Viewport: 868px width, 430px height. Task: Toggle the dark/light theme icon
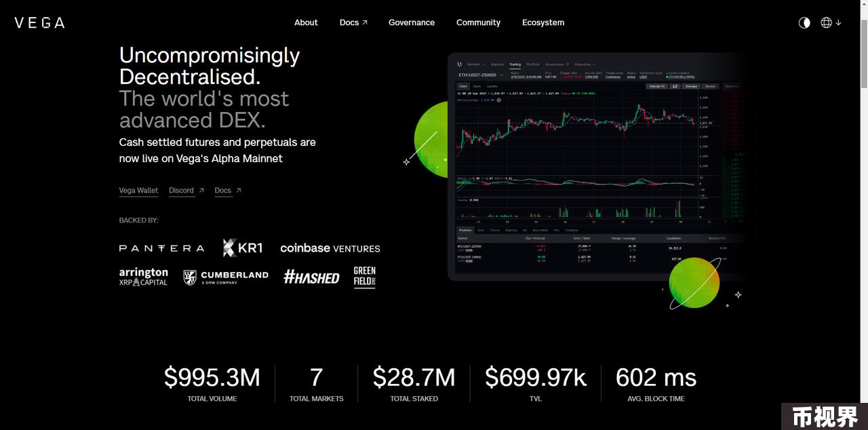(x=804, y=22)
